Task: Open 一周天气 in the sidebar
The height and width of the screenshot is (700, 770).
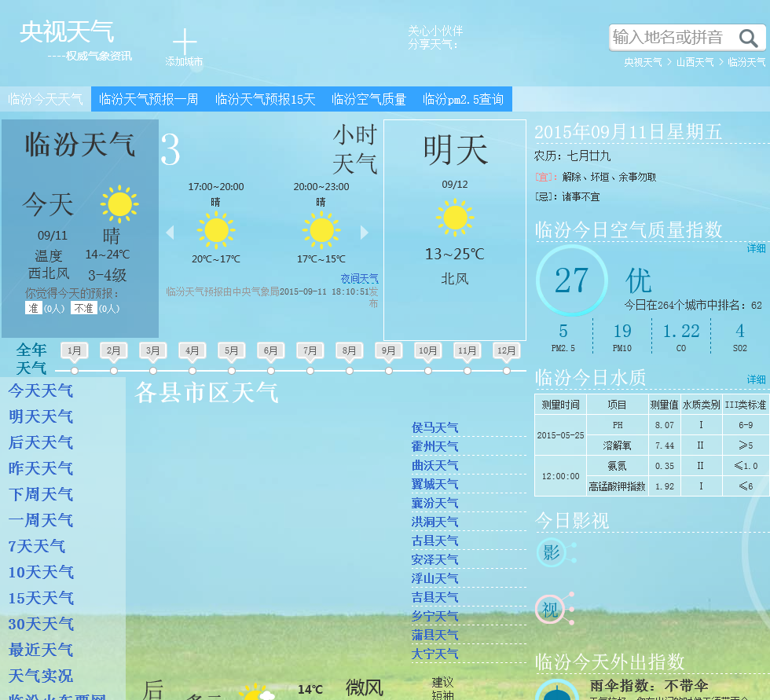Action: click(41, 520)
